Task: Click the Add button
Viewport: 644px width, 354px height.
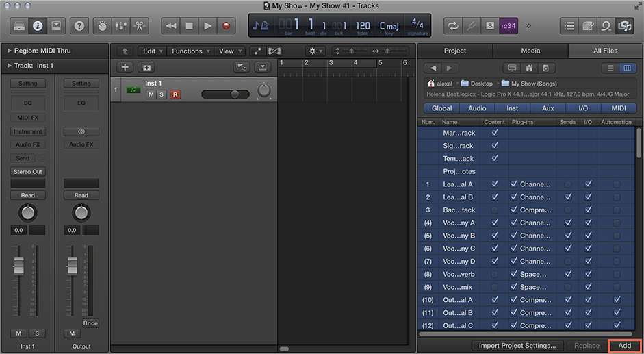Action: [624, 345]
